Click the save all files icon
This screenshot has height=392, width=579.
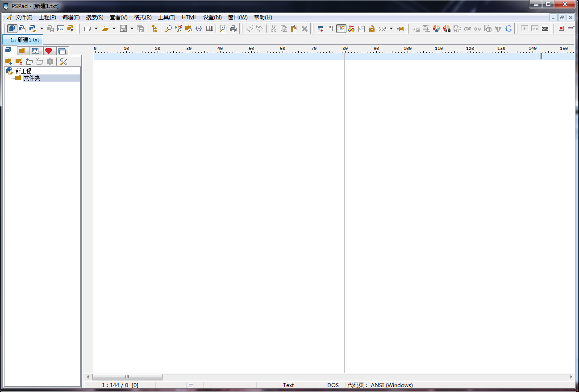coord(141,29)
